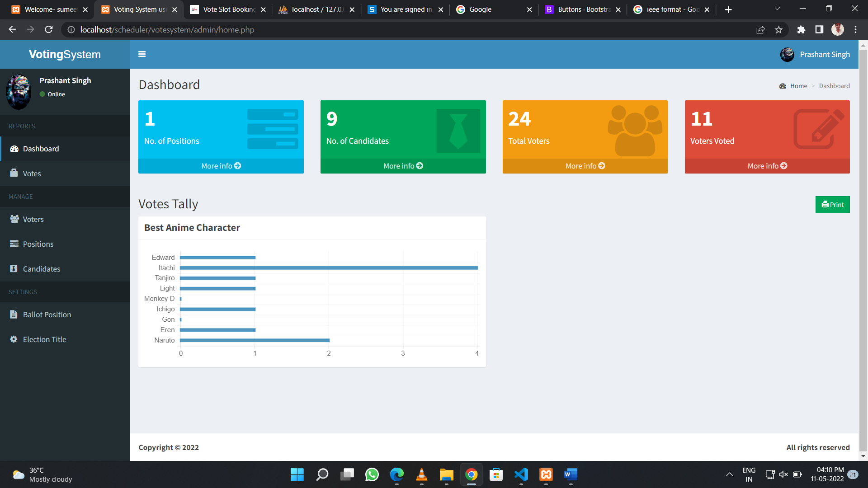Click the Print button for Votes Tally

[x=832, y=204]
